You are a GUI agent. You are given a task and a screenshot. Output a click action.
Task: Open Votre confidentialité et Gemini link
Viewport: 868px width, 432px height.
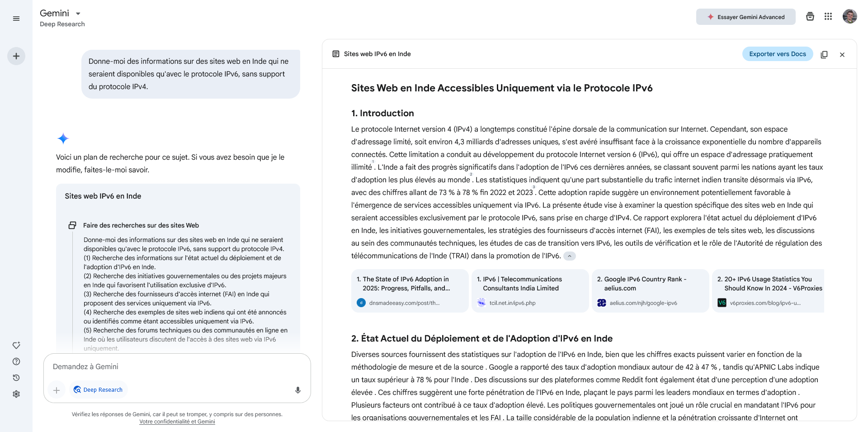click(x=177, y=422)
